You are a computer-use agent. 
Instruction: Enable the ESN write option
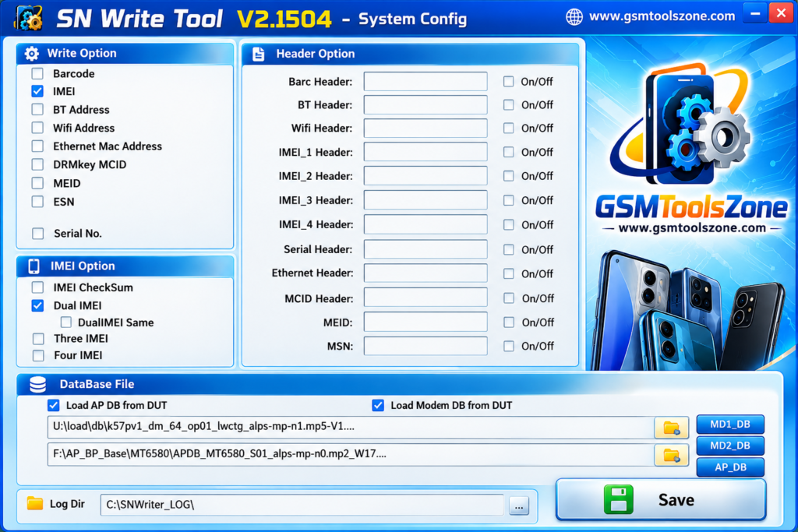pyautogui.click(x=37, y=202)
